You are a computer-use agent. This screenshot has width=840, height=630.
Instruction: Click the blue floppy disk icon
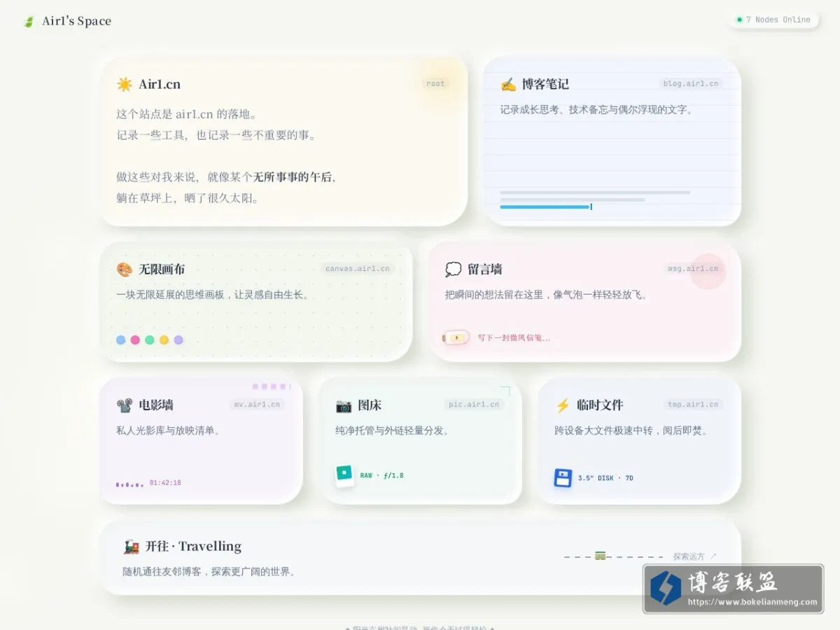(x=563, y=478)
